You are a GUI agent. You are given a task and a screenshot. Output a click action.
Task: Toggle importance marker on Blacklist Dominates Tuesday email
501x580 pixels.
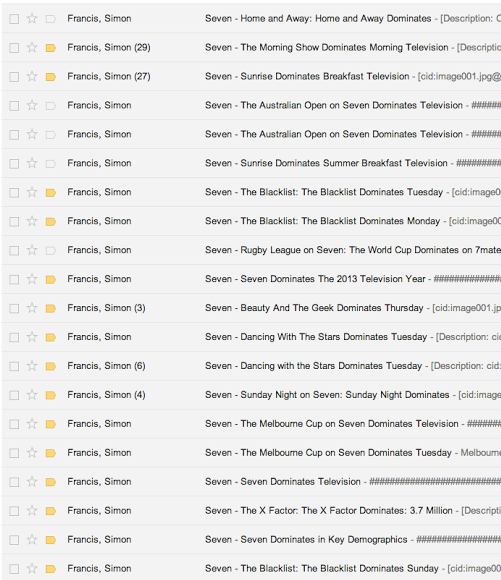pos(50,192)
